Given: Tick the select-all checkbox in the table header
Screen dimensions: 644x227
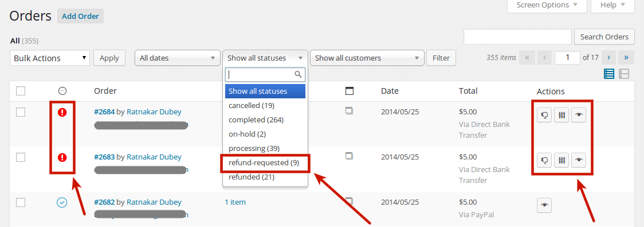Looking at the screenshot, I should (21, 91).
